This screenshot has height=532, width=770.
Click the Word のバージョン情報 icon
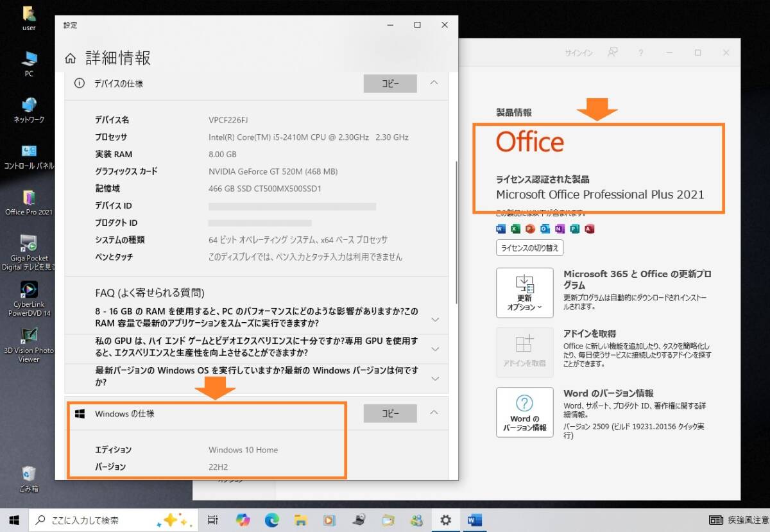pyautogui.click(x=525, y=412)
